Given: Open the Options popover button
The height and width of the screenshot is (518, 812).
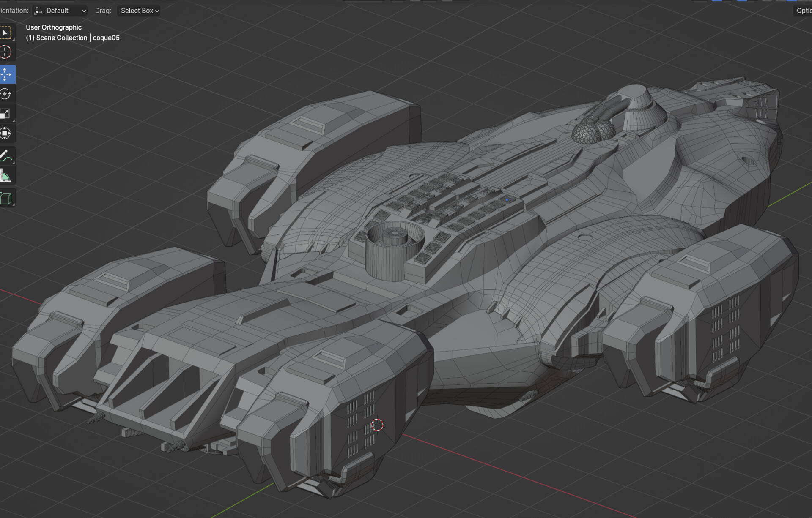Looking at the screenshot, I should tap(803, 11).
